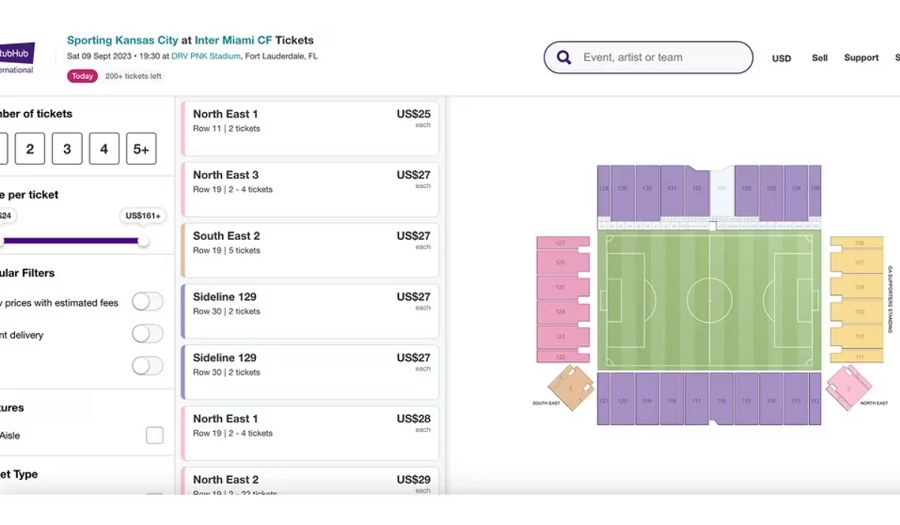Viewport: 900px width, 525px height.
Task: Check the Aisle features checkbox
Action: [154, 435]
